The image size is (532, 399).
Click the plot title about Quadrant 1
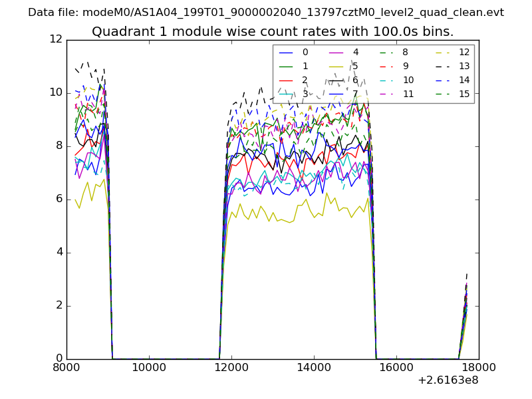(273, 32)
